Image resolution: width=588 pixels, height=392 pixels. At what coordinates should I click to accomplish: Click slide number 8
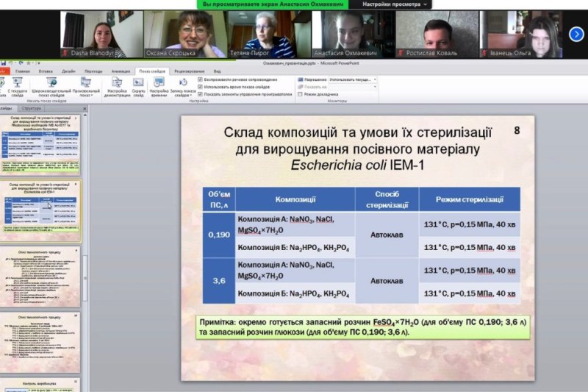[x=517, y=130]
